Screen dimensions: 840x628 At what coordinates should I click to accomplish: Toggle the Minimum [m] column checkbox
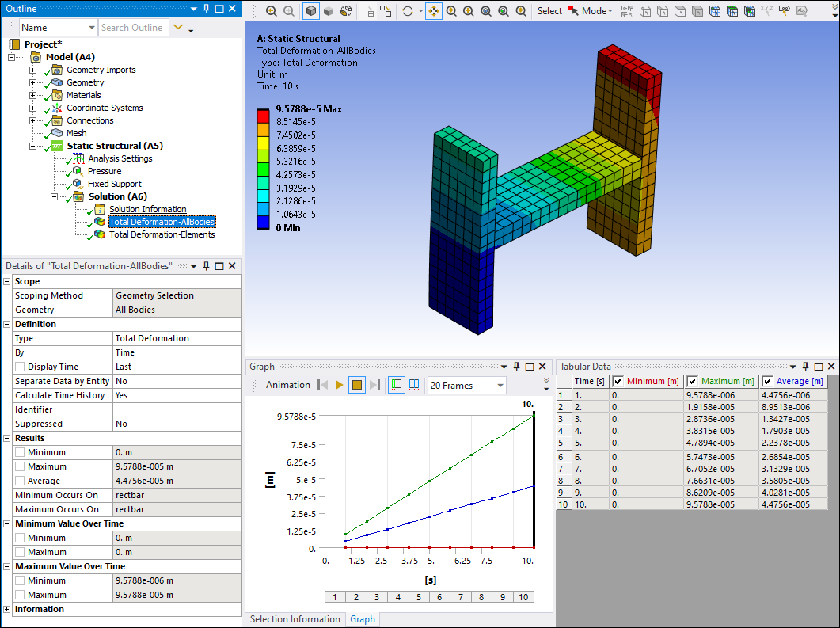[618, 381]
